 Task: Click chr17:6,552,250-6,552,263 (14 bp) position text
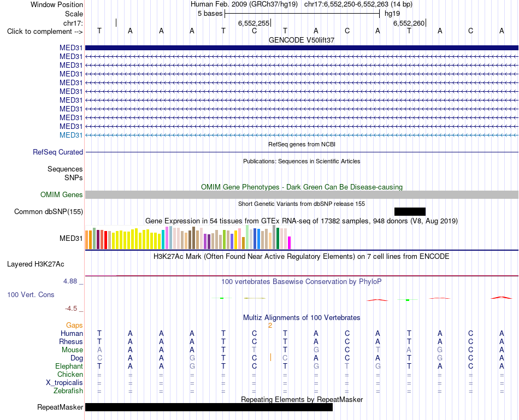(358, 4)
